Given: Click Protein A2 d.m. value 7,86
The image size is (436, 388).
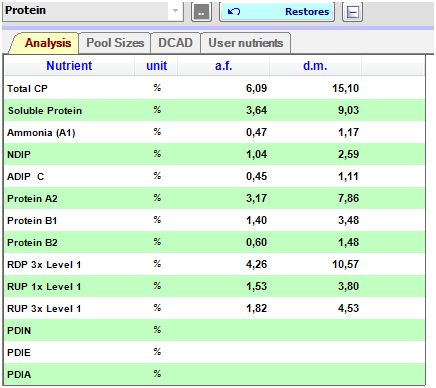Looking at the screenshot, I should (x=348, y=198).
